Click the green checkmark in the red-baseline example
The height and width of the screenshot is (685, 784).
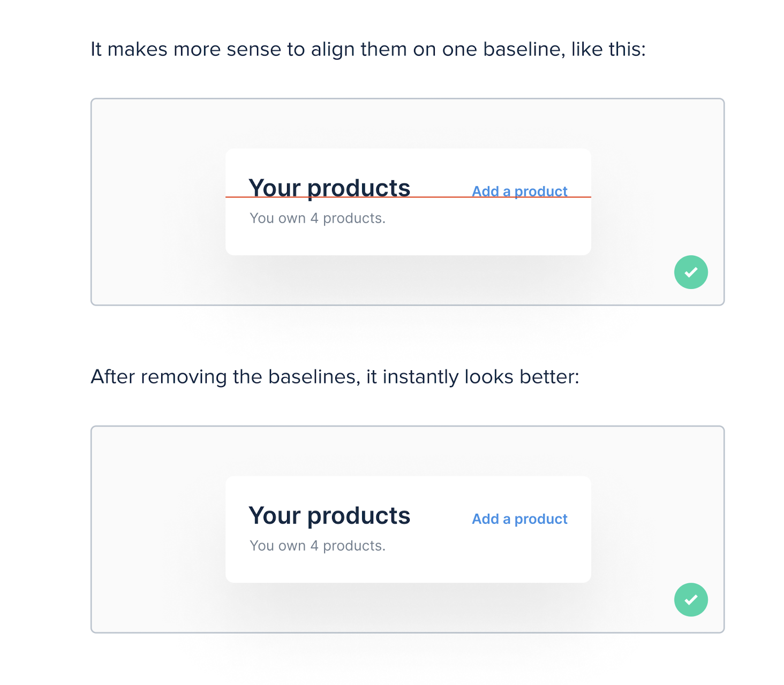[691, 272]
